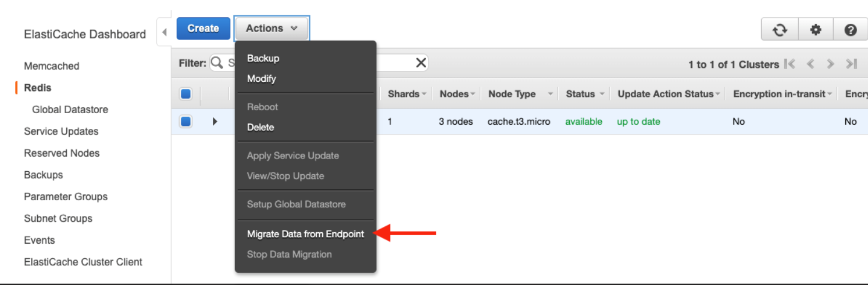The height and width of the screenshot is (285, 868).
Task: Open Redis in the sidebar
Action: pos(38,88)
